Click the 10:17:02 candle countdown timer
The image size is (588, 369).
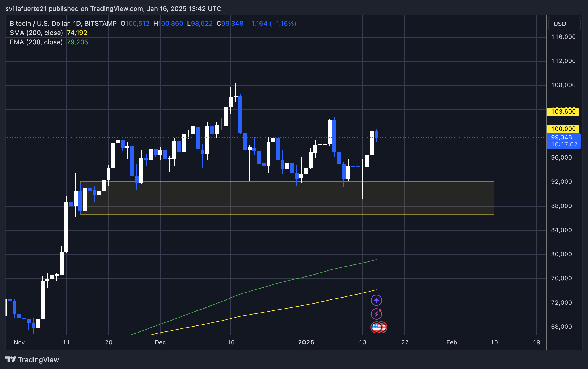point(564,145)
